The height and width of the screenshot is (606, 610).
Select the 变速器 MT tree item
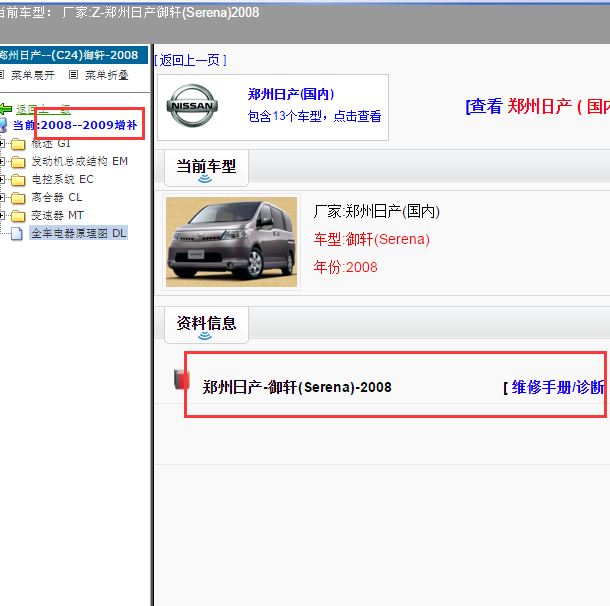tap(57, 215)
